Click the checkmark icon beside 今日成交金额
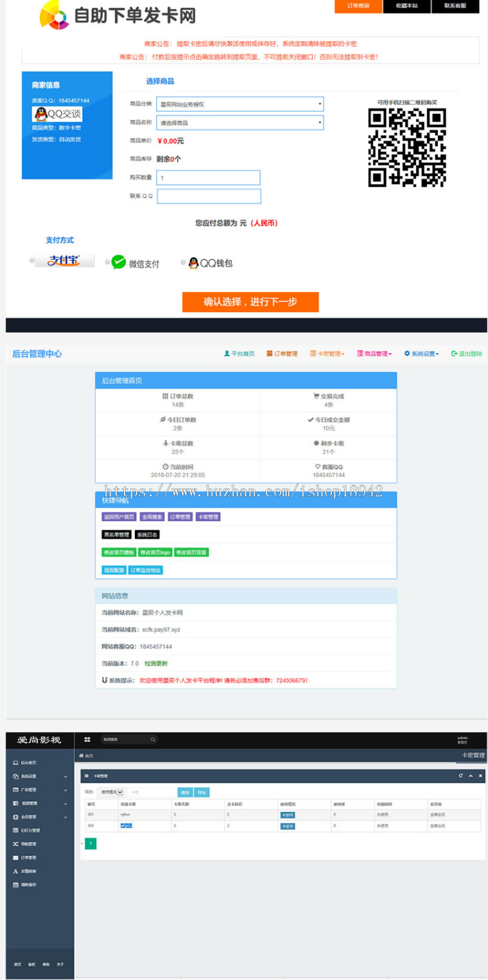The image size is (488, 980). (x=311, y=420)
